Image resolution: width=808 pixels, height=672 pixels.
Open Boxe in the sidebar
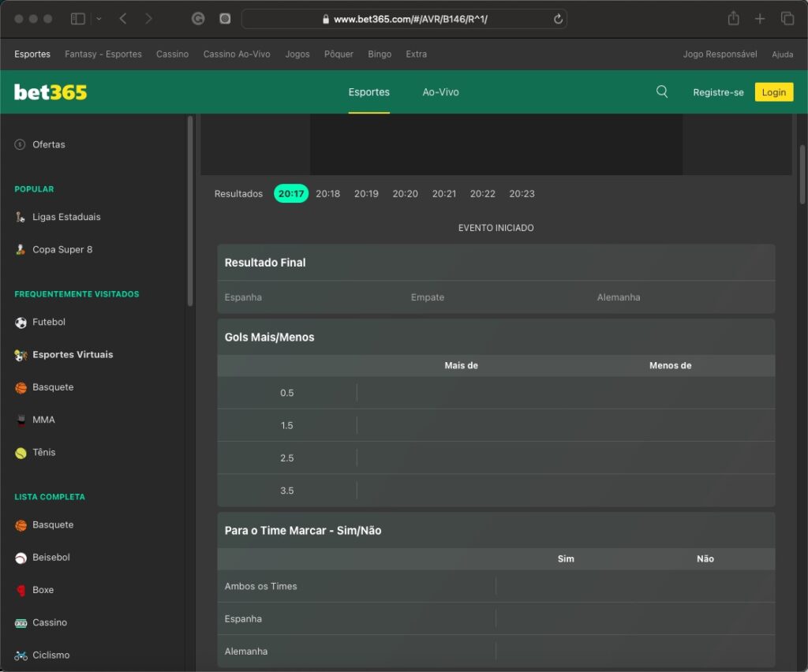point(43,590)
